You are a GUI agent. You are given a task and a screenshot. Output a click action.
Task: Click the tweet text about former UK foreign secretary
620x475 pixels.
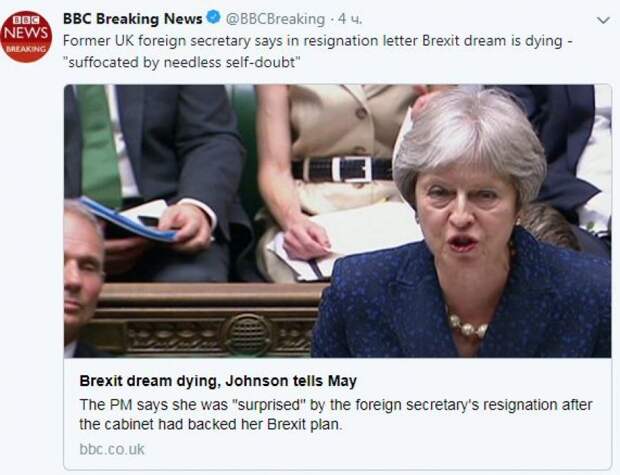(x=318, y=51)
